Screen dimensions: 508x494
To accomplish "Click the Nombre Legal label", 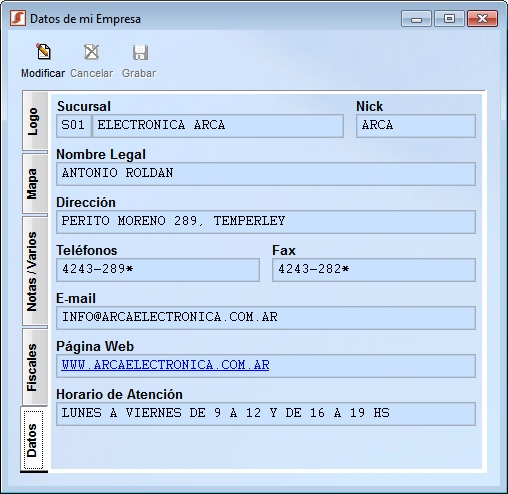I will 101,155.
